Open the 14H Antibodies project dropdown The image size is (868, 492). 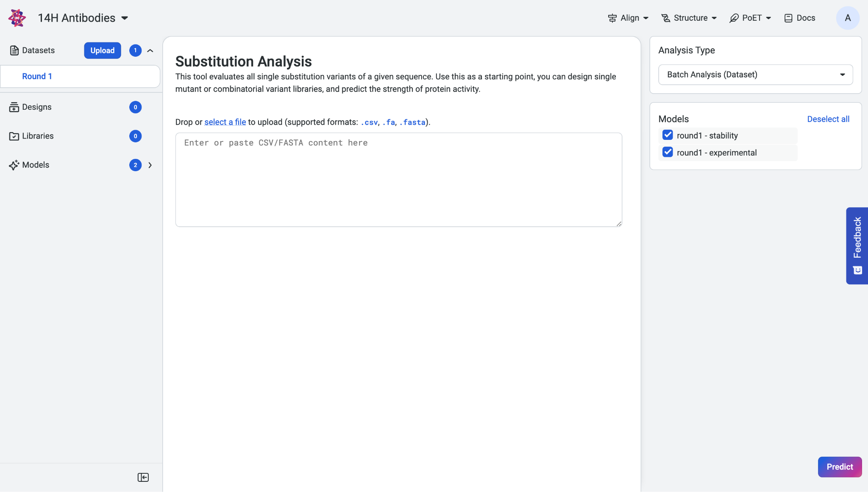pos(83,18)
